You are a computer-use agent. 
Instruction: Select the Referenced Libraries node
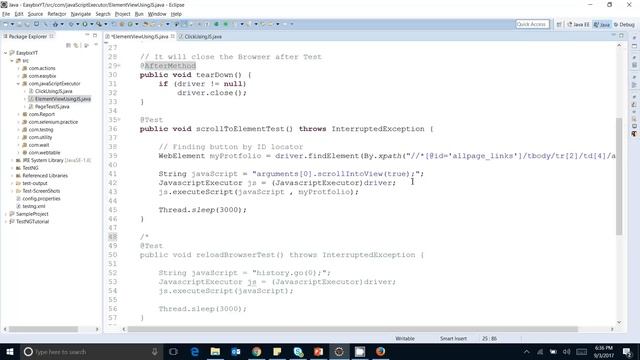pyautogui.click(x=45, y=176)
